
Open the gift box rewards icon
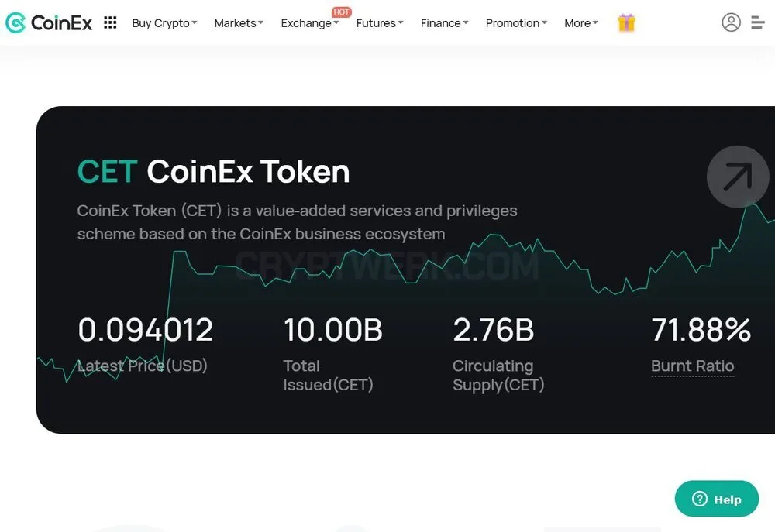click(626, 22)
